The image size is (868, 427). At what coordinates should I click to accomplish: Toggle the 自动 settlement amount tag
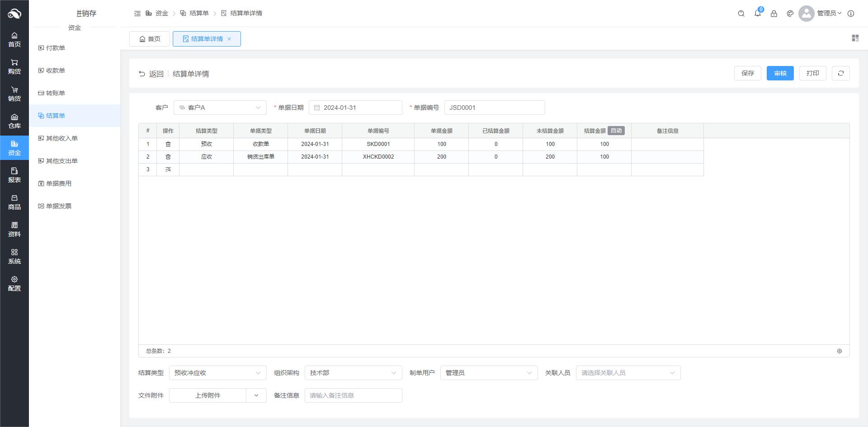tap(616, 131)
